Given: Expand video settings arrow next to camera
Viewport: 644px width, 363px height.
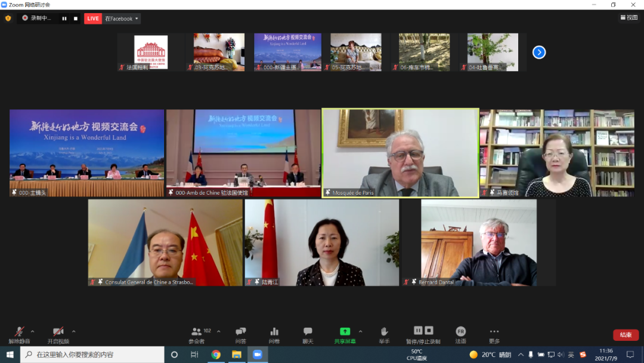Looking at the screenshot, I should coord(73,331).
